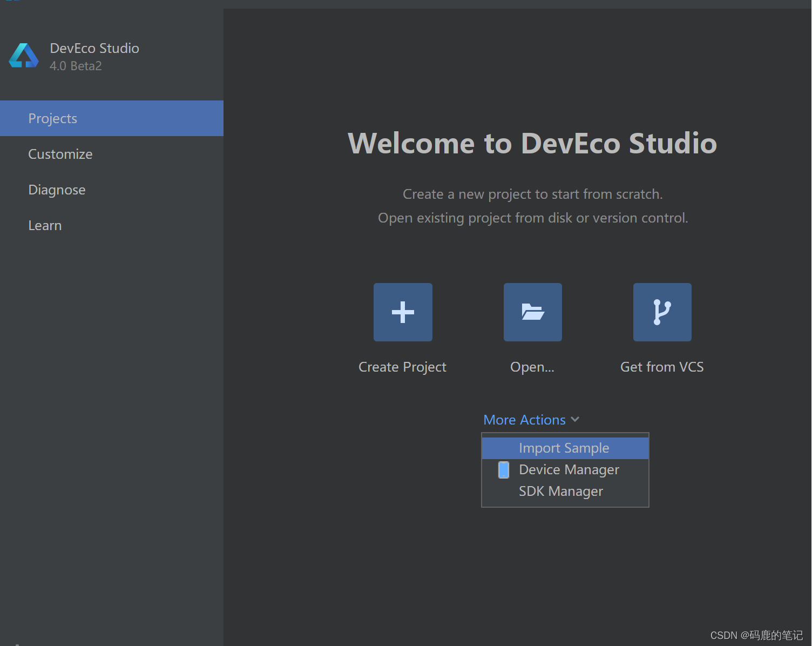The image size is (812, 646).
Task: Expand the More Actions chevron arrow
Action: click(575, 420)
